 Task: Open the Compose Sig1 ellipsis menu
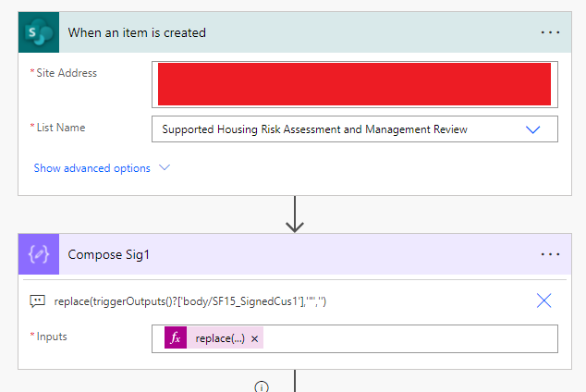click(550, 254)
